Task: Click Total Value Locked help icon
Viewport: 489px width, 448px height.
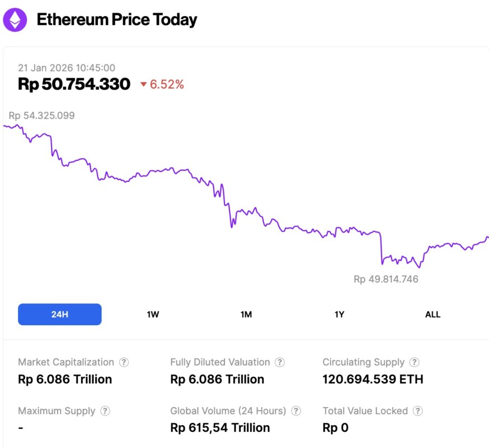Action: pos(417,411)
